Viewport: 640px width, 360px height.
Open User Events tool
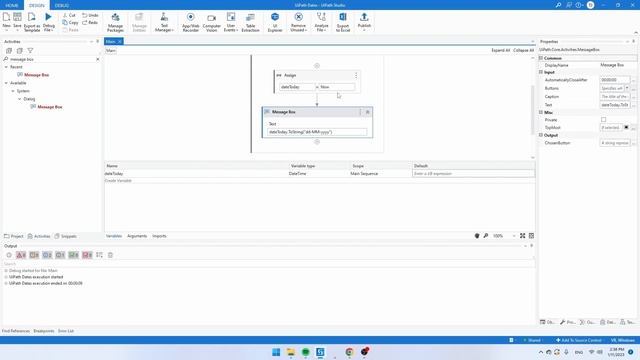(231, 22)
